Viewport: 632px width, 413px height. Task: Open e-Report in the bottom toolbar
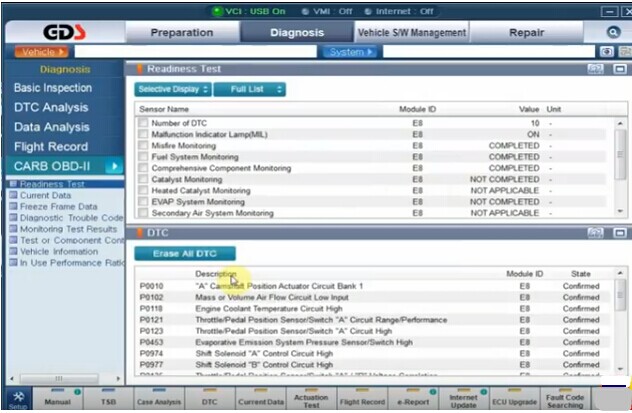coord(413,398)
